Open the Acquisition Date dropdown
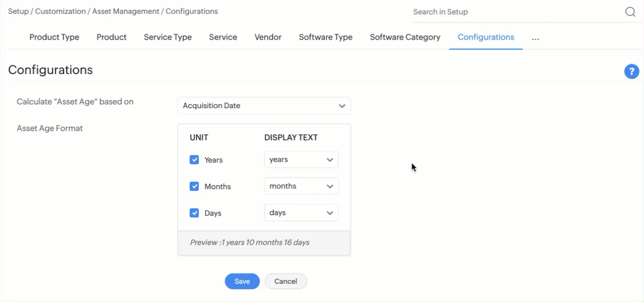The image size is (644, 302). click(264, 106)
